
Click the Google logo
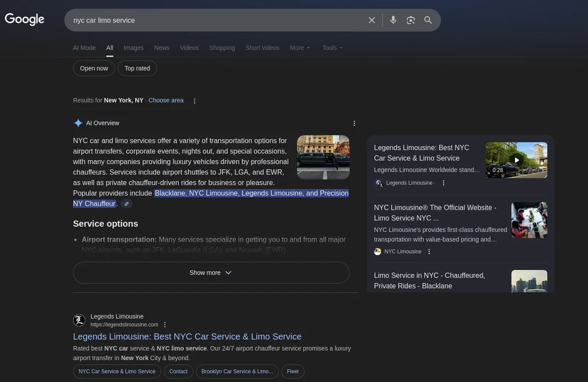click(24, 19)
